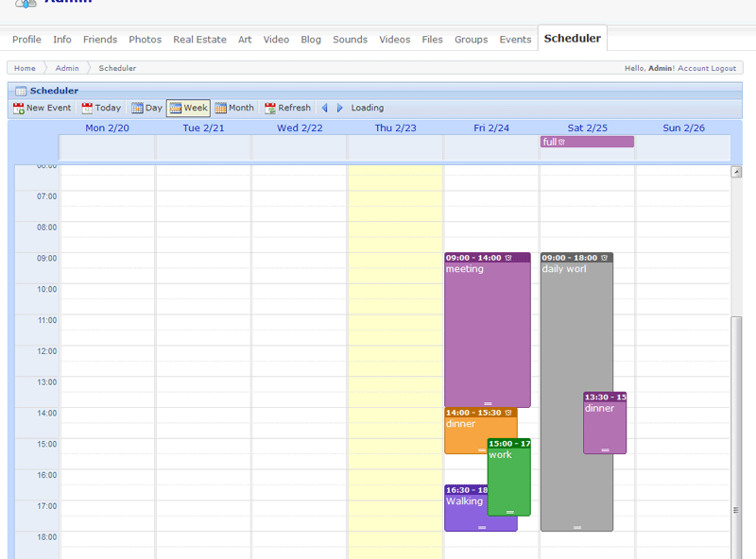The height and width of the screenshot is (559, 756).
Task: Open the Tue 2/21 day header
Action: (203, 128)
